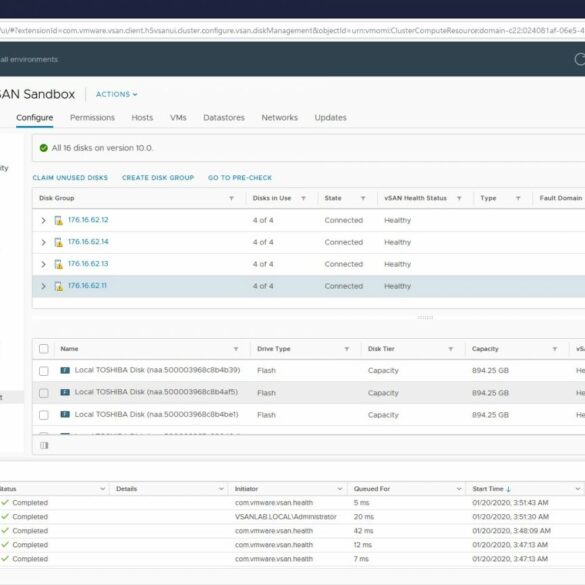Click flash disk icon for naa.500003968c8b4af5
585x585 pixels.
65,392
